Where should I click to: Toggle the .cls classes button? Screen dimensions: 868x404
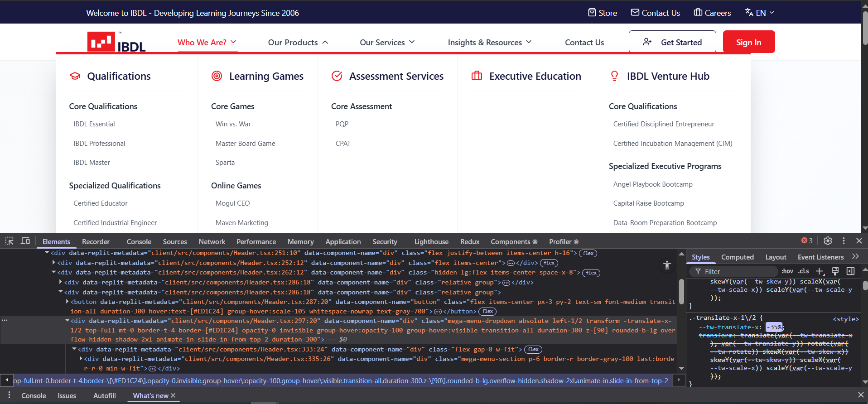click(804, 271)
